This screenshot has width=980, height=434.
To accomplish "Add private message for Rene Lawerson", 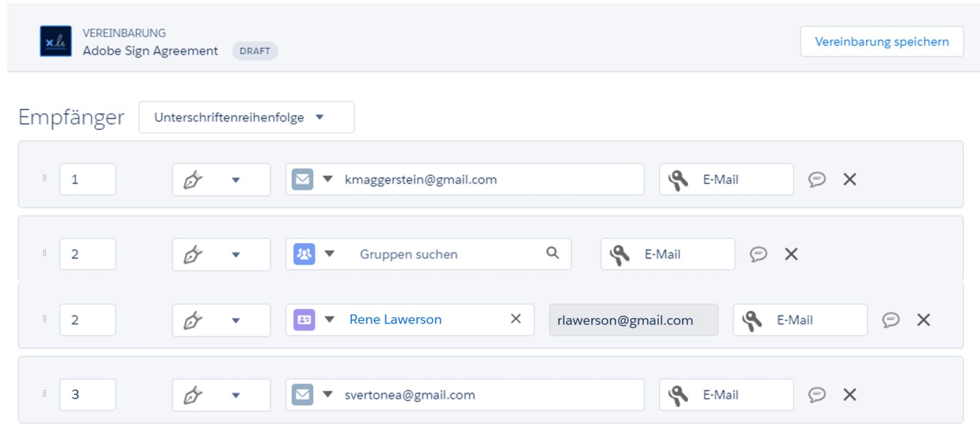I will [891, 320].
